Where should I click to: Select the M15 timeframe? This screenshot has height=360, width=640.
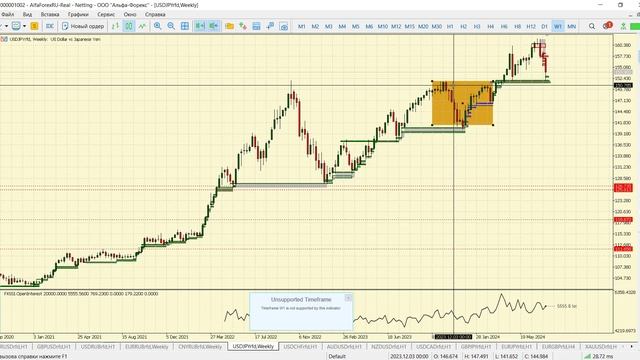click(409, 26)
